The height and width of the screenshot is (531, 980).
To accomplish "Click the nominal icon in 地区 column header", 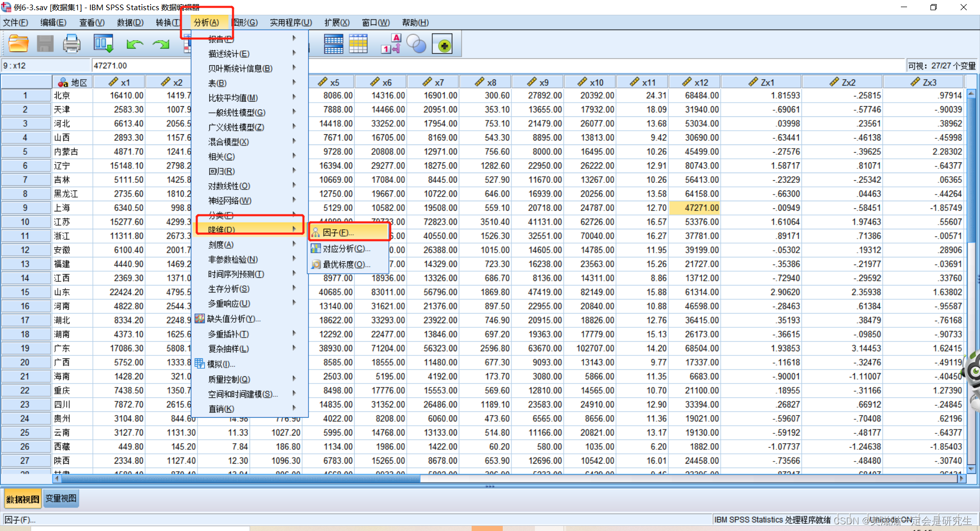I will coord(63,82).
